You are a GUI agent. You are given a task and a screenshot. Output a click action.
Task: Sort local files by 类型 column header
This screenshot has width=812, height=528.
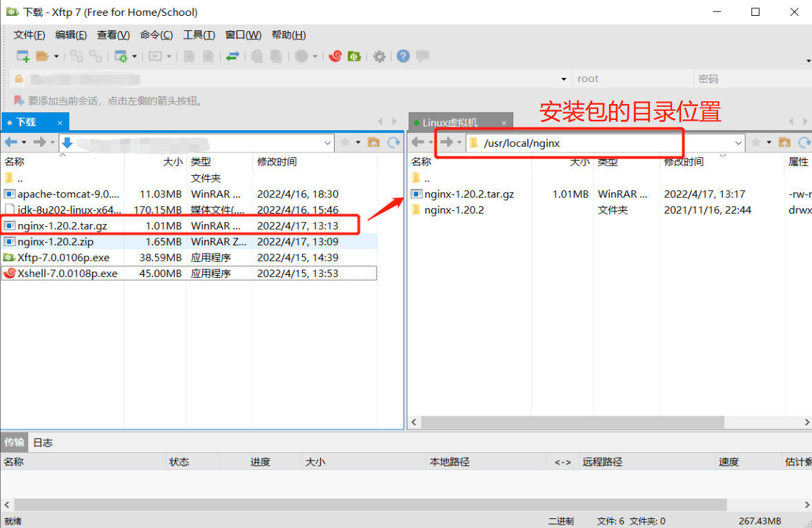pos(219,161)
